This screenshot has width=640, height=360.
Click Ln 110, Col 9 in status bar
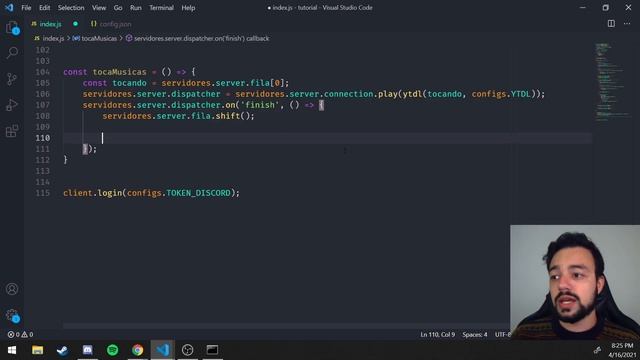pos(438,335)
